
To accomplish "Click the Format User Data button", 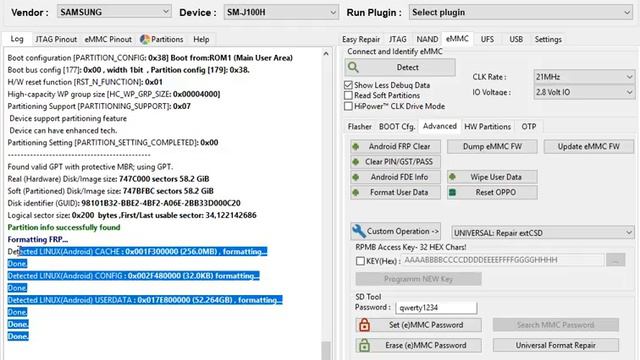I will pyautogui.click(x=396, y=192).
